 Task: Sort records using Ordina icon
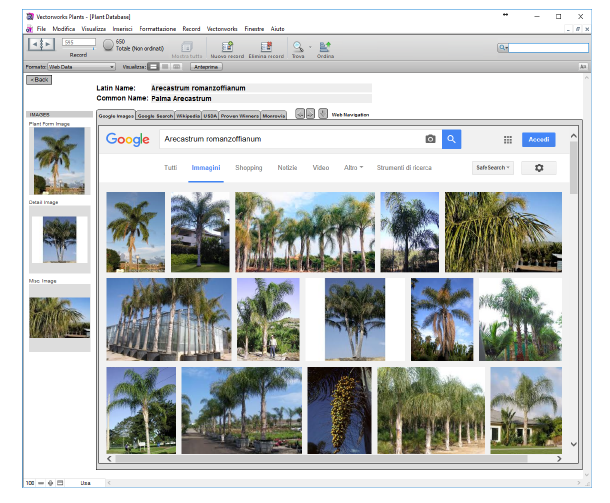point(325,47)
